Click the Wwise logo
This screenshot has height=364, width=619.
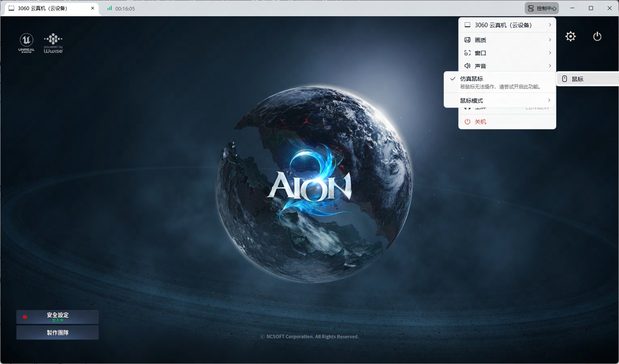(53, 43)
